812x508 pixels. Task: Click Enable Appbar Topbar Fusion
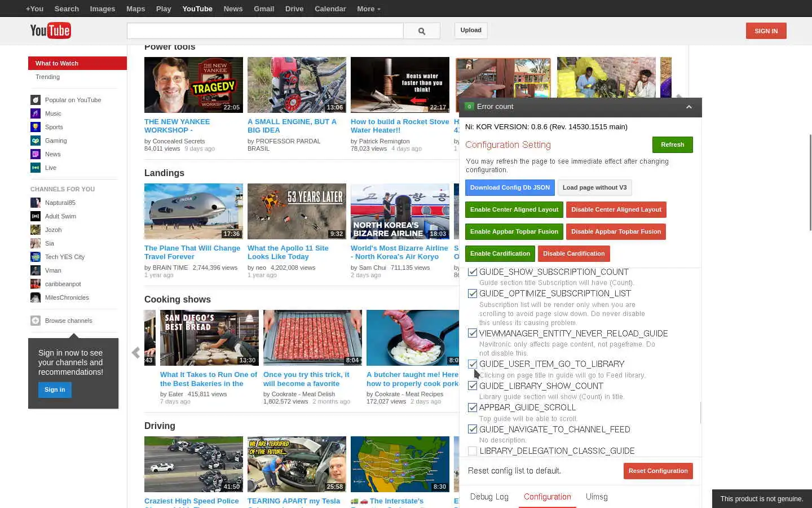click(514, 231)
